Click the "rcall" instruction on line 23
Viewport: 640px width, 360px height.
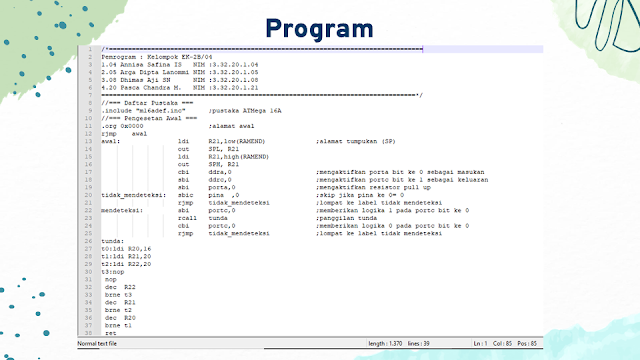tap(187, 218)
